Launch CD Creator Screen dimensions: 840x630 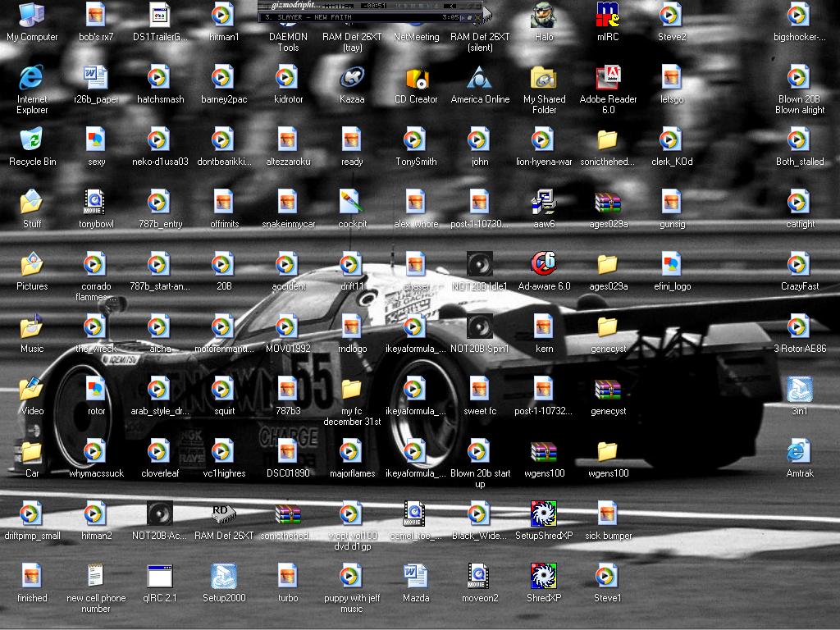click(416, 78)
